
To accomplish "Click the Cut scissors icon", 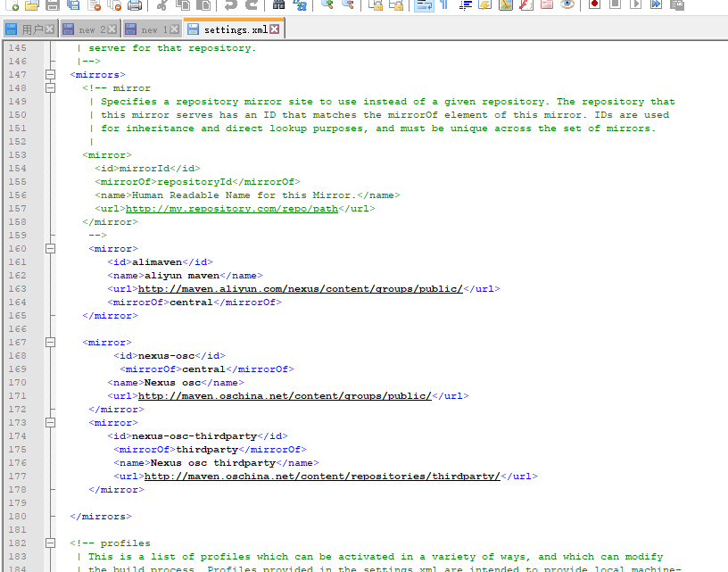I will 162,4.
